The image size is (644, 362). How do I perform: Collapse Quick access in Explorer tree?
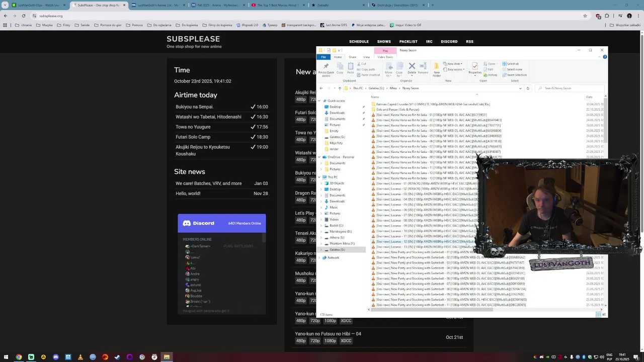pos(319,101)
